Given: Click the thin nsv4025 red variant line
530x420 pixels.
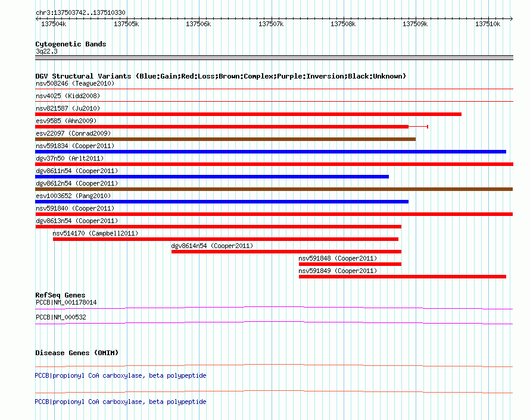Looking at the screenshot, I should click(x=274, y=102).
